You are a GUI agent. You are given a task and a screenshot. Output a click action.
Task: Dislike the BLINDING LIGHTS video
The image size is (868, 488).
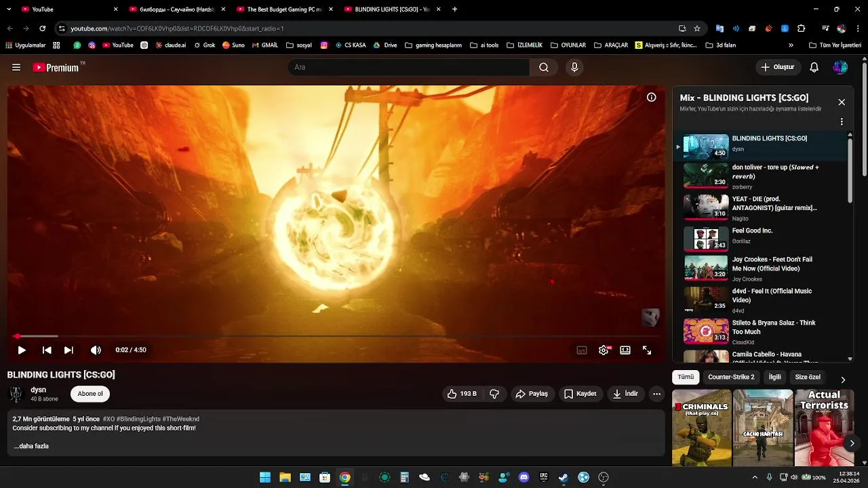click(x=494, y=394)
